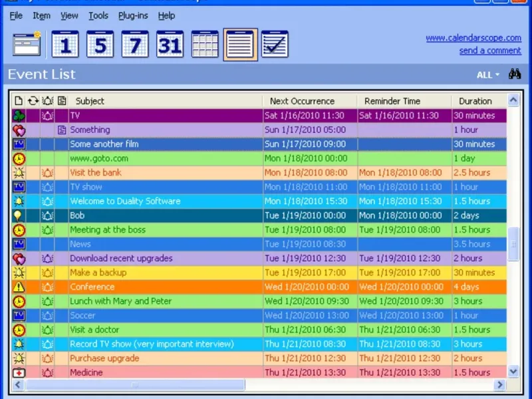This screenshot has width=532, height=399.
Task: Click the clock icon on the www.goto.com row
Action: click(x=19, y=158)
